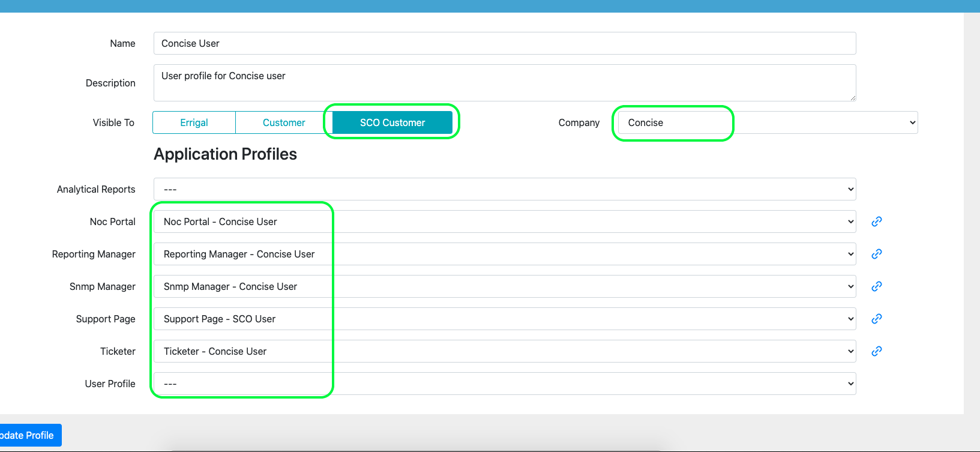Open the Noc Portal profile dropdown
Viewport: 980px width, 452px height.
pos(504,221)
